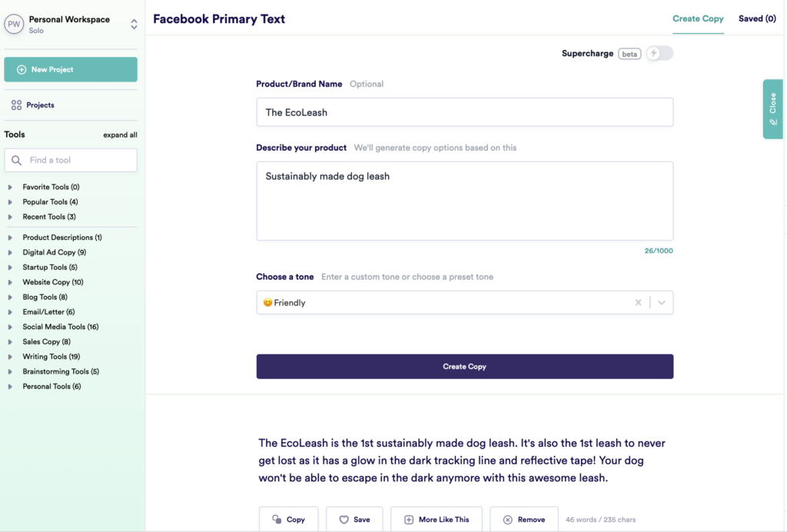Clear the Friendly tone with the X
This screenshot has width=787, height=532.
(638, 303)
